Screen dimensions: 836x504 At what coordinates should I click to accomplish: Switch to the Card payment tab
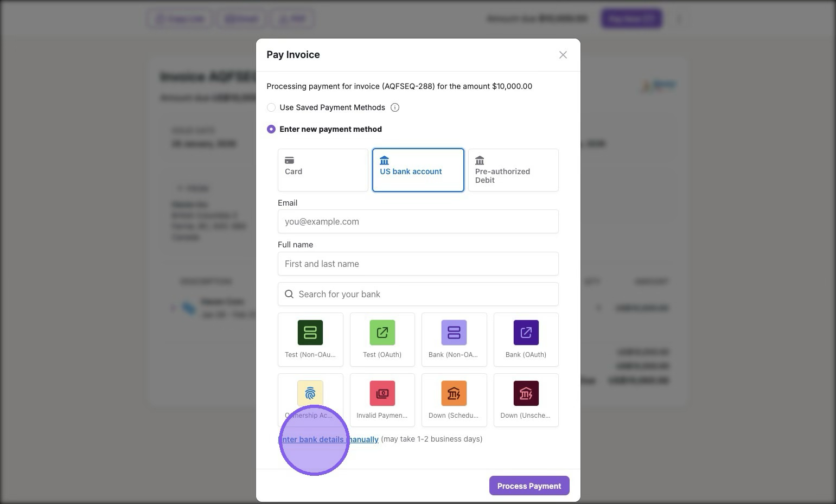[323, 170]
